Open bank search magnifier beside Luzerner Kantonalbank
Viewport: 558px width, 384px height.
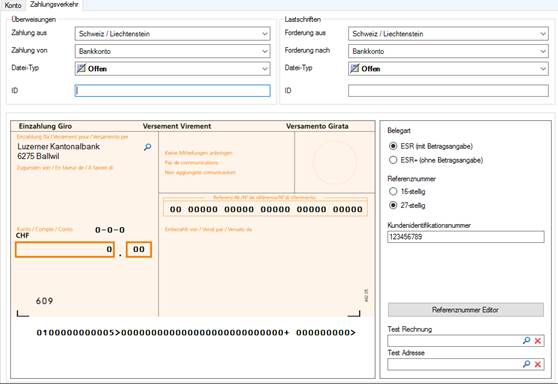click(x=147, y=147)
